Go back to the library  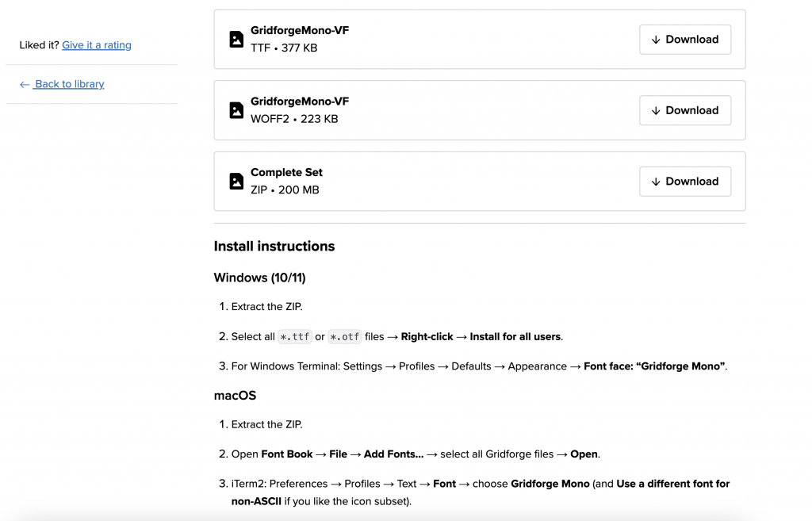[69, 84]
